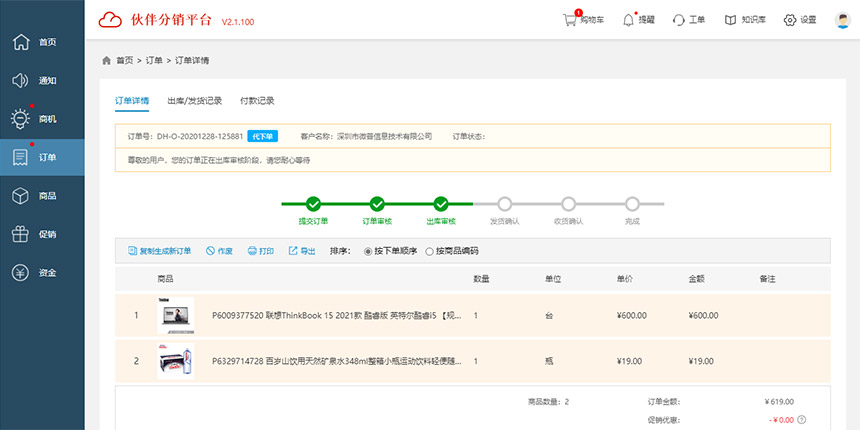Click the settings gear icon

pyautogui.click(x=790, y=20)
